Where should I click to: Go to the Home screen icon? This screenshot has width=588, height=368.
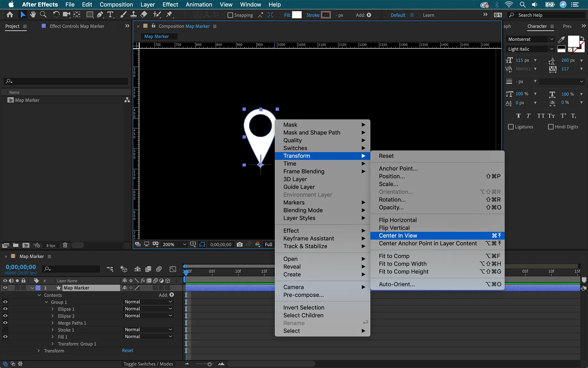click(9, 15)
